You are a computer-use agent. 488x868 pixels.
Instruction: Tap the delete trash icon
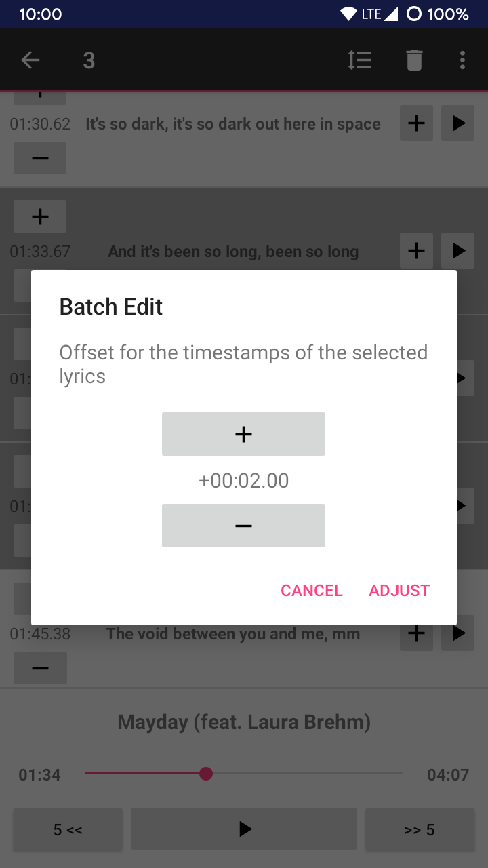[x=414, y=60]
